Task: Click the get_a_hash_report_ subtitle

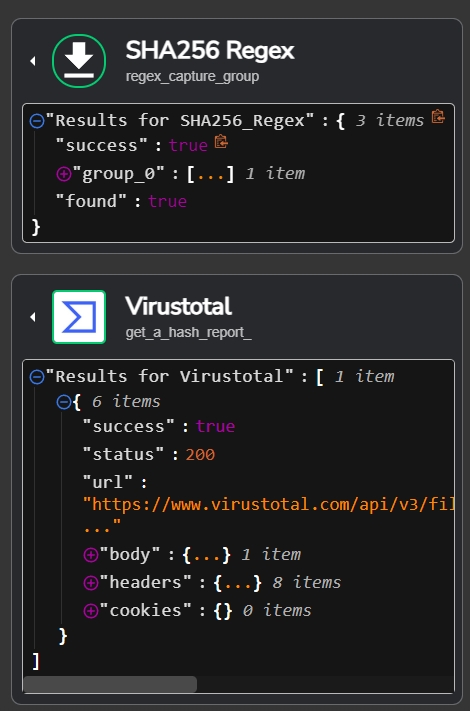Action: click(x=189, y=332)
